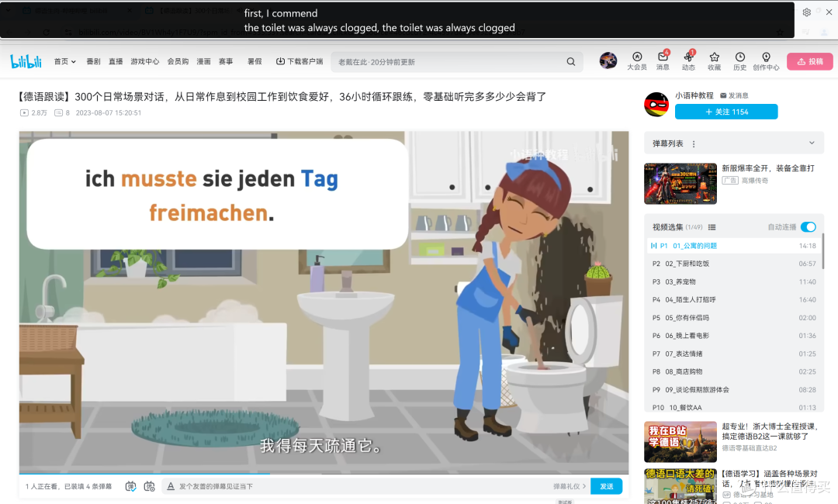Open 直播 navigation item

tap(116, 61)
